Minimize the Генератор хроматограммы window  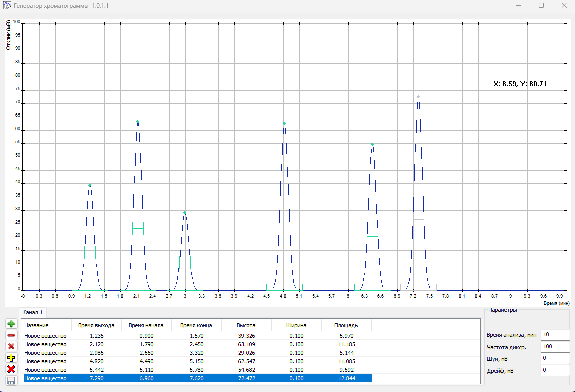(x=519, y=5)
